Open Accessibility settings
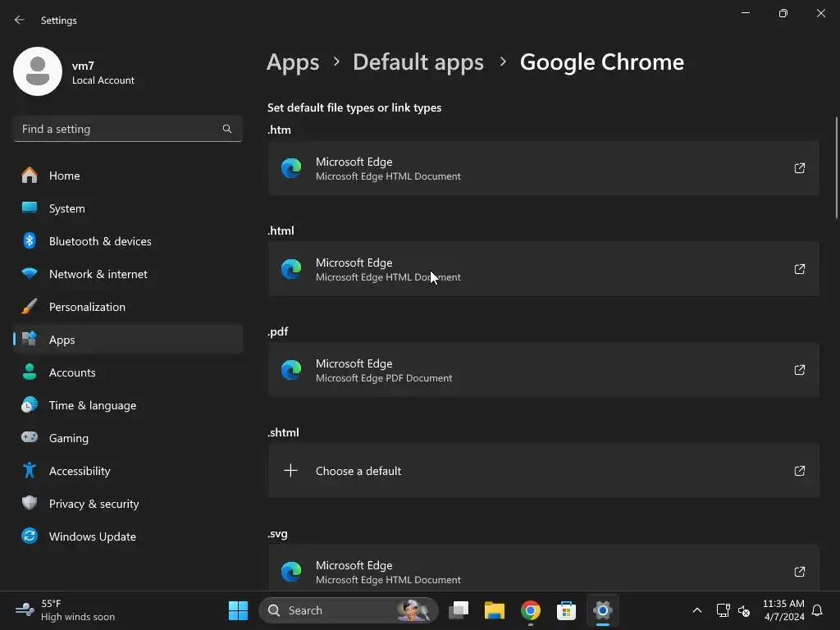 pos(127,471)
